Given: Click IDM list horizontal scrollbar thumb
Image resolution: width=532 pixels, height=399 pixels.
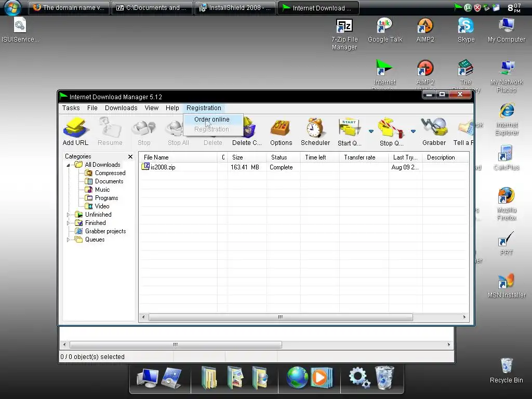Looking at the screenshot, I should coord(281,317).
